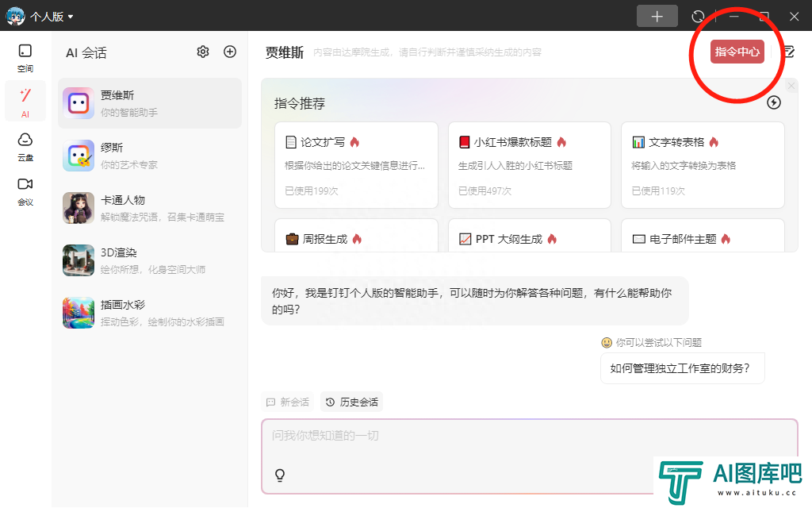Choose the 电子邮件主题 command card

pyautogui.click(x=703, y=236)
